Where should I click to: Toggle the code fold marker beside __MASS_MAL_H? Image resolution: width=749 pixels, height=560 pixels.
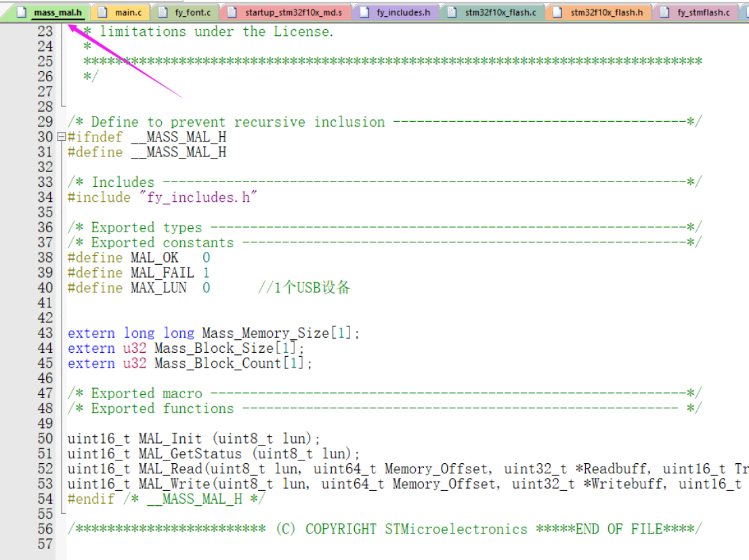(x=60, y=137)
